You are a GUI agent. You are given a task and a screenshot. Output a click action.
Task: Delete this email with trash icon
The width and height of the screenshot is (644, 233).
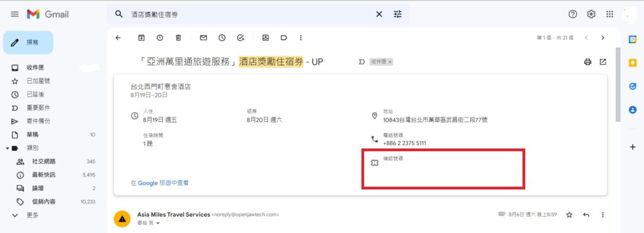(x=178, y=38)
